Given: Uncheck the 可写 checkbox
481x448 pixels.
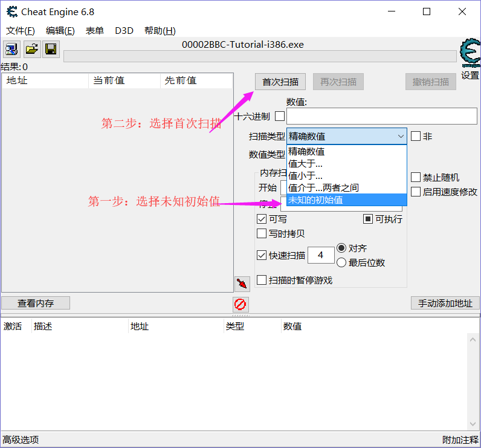Looking at the screenshot, I should (x=262, y=219).
